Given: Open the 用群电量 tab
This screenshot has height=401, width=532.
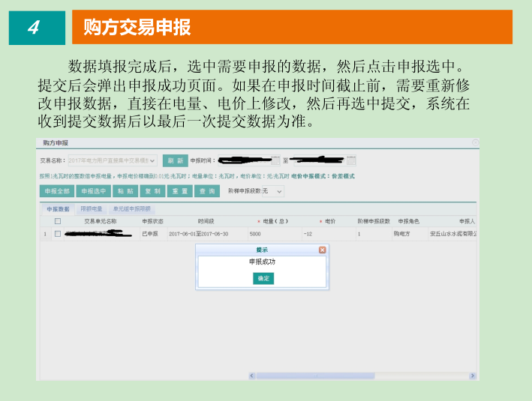Looking at the screenshot, I should click(x=92, y=209).
